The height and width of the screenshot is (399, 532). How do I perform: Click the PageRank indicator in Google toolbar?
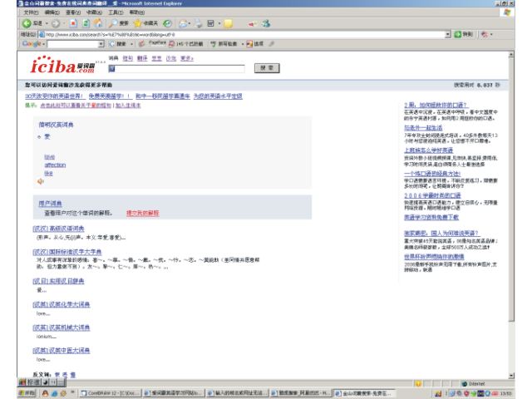pyautogui.click(x=152, y=43)
